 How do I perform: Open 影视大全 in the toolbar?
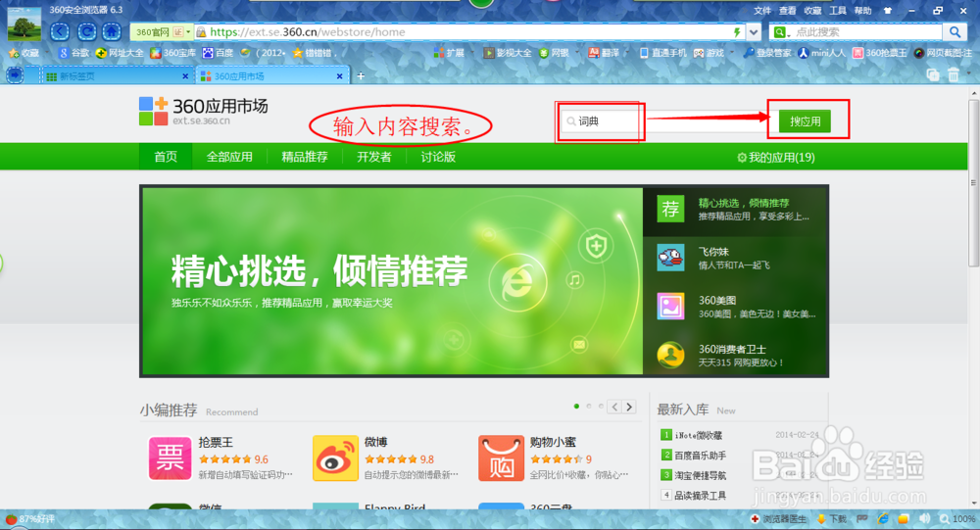507,53
